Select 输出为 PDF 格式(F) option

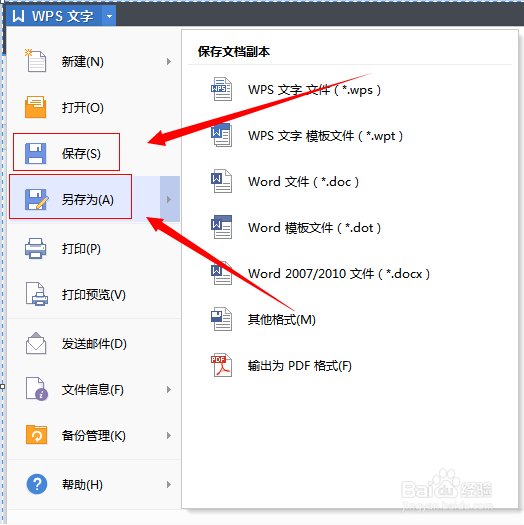click(300, 366)
